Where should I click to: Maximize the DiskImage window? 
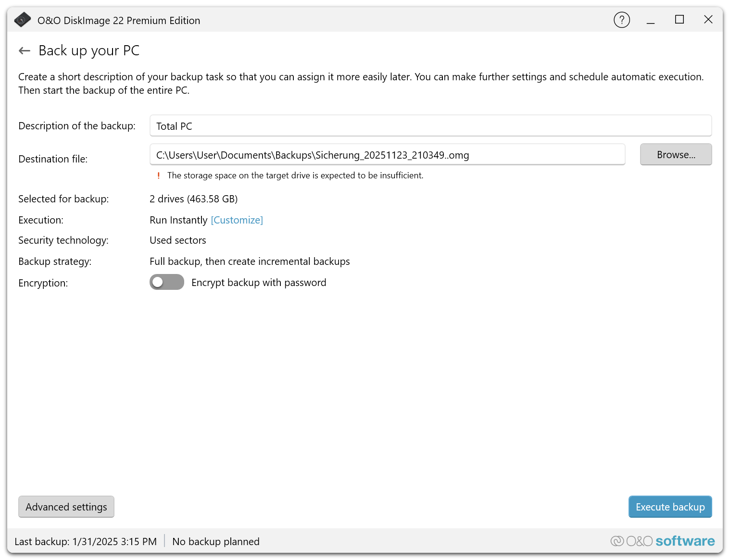(679, 20)
